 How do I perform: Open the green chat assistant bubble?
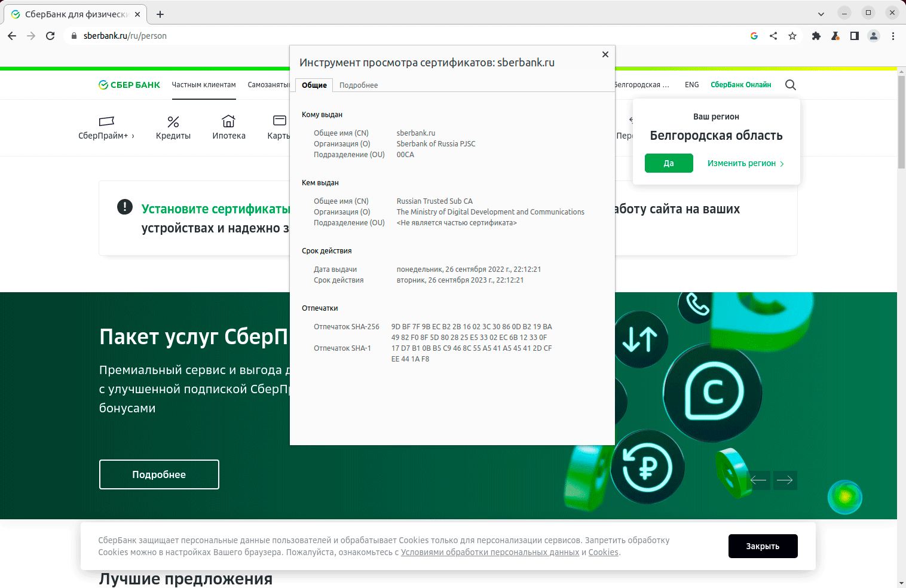tap(845, 497)
